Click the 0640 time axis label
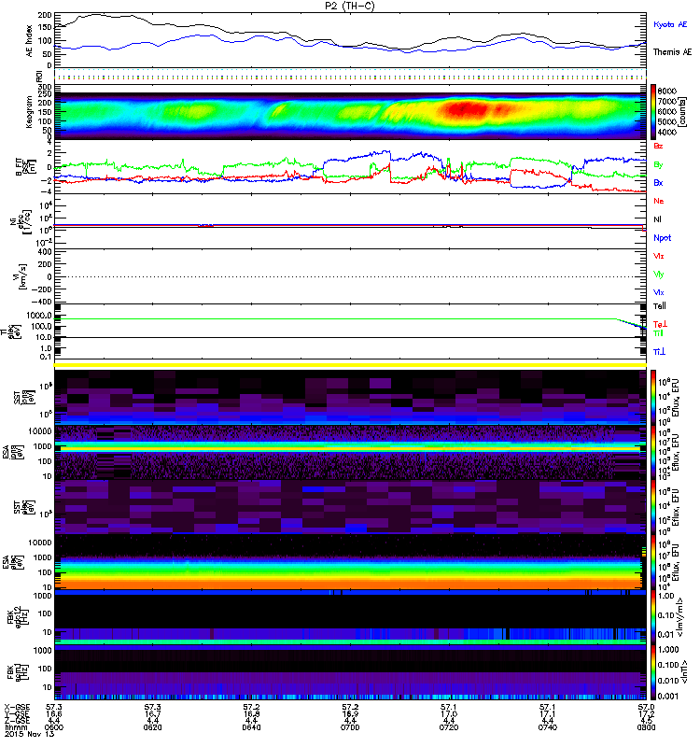The width and height of the screenshot is (700, 747). tap(251, 727)
